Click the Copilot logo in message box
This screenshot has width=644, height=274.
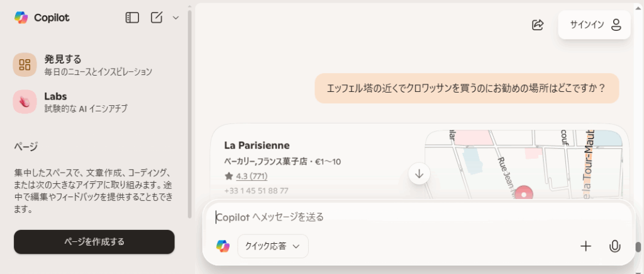point(223,246)
